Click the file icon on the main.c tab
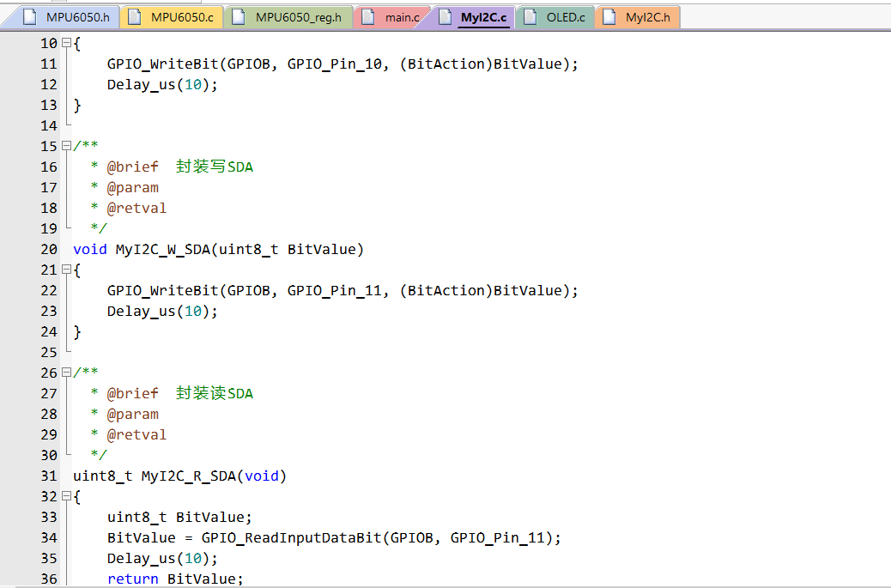 (x=368, y=17)
